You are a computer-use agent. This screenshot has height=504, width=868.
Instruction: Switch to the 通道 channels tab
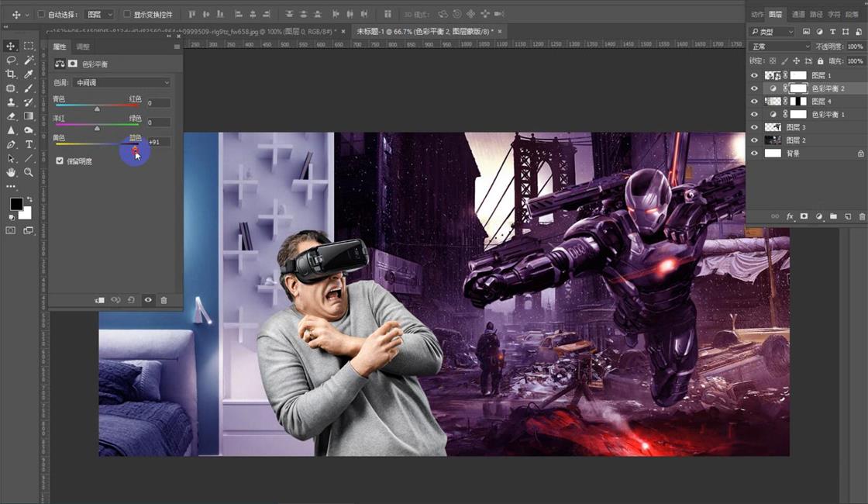(x=798, y=15)
